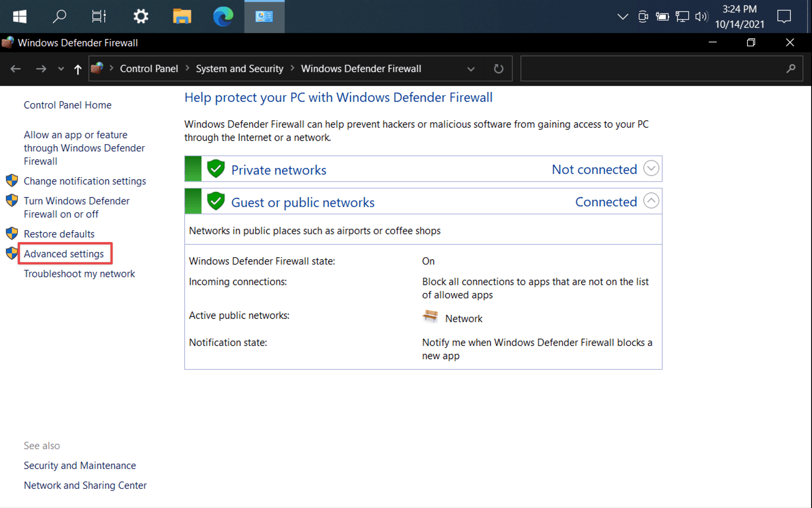
Task: Open Troubleshoot my network link
Action: pyautogui.click(x=79, y=273)
